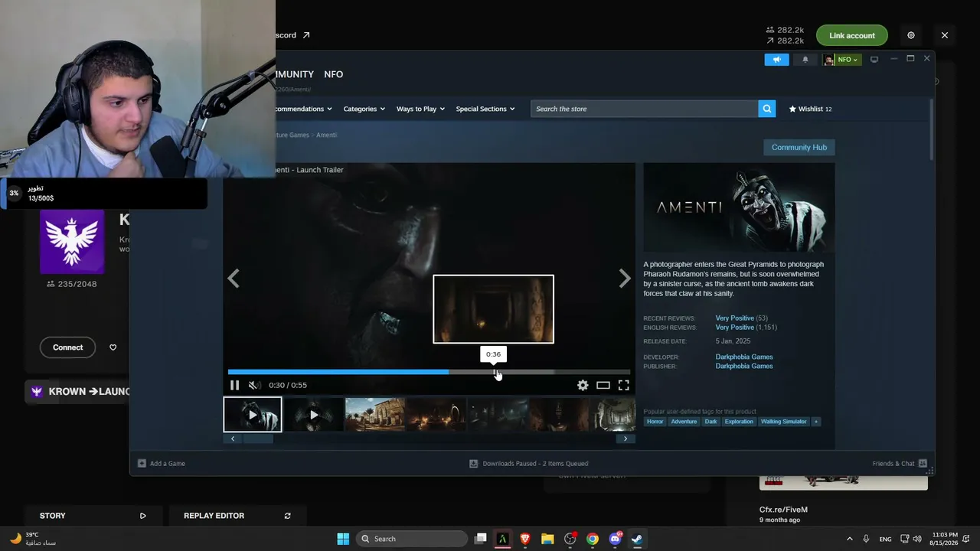
Task: Click Add a Game
Action: 162,463
